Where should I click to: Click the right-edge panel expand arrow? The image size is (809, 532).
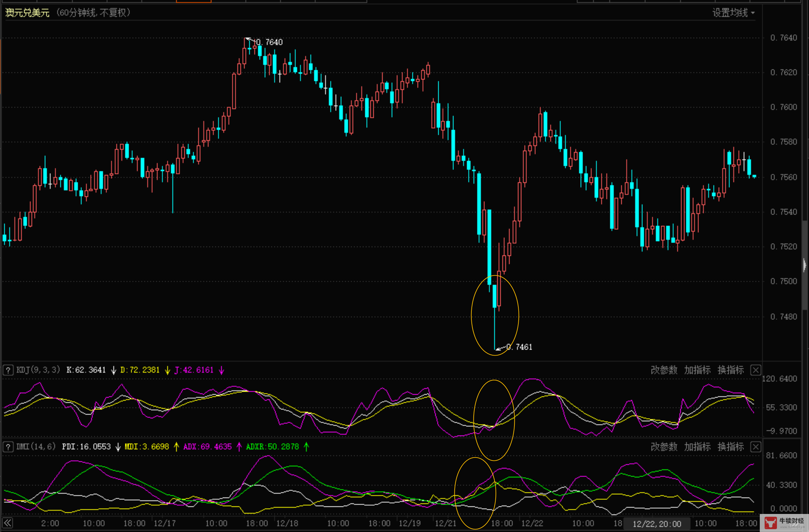click(x=805, y=265)
